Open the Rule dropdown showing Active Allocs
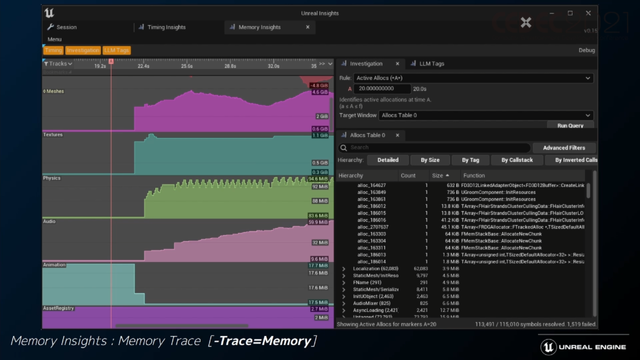Screen dimensions: 640x360 (473, 78)
